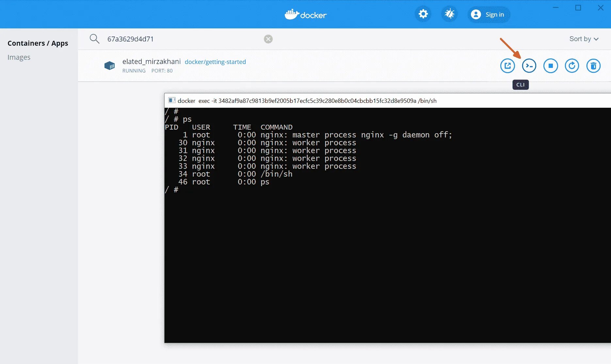Stop the elated_mirzakhani container
The height and width of the screenshot is (364, 611).
coord(551,66)
